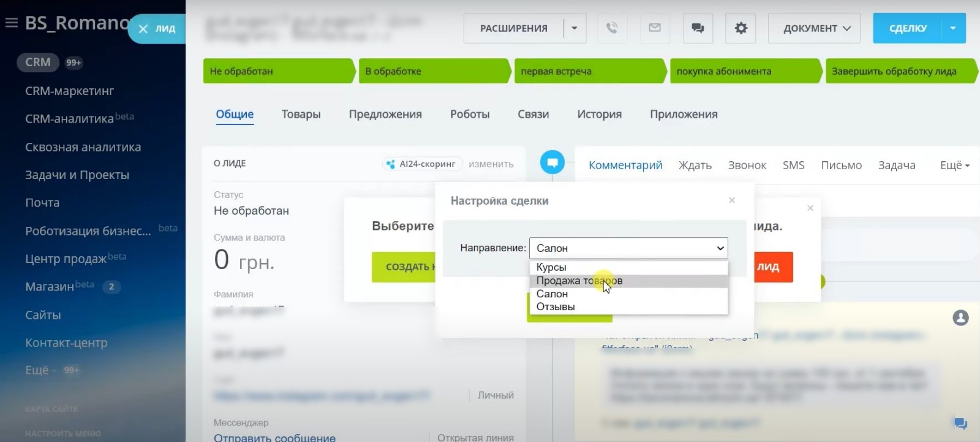Screen dimensions: 980x442
Task: Click НАСТРОИТЬ МЕНЮ link
Action: click(62, 433)
